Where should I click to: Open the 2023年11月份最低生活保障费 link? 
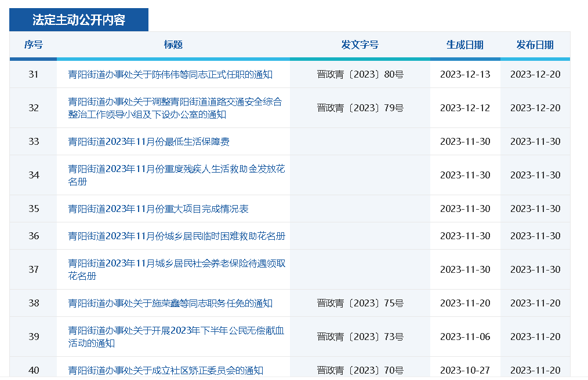149,141
